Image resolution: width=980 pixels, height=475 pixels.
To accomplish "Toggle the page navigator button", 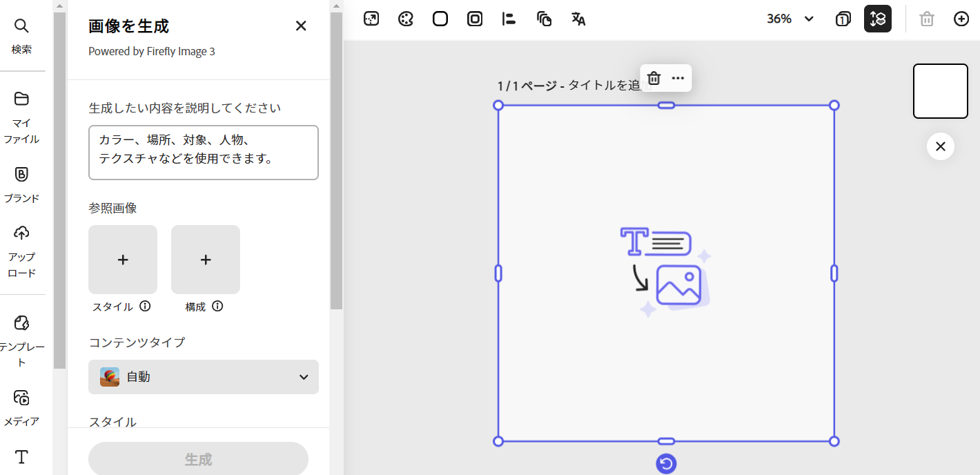I will pos(878,19).
